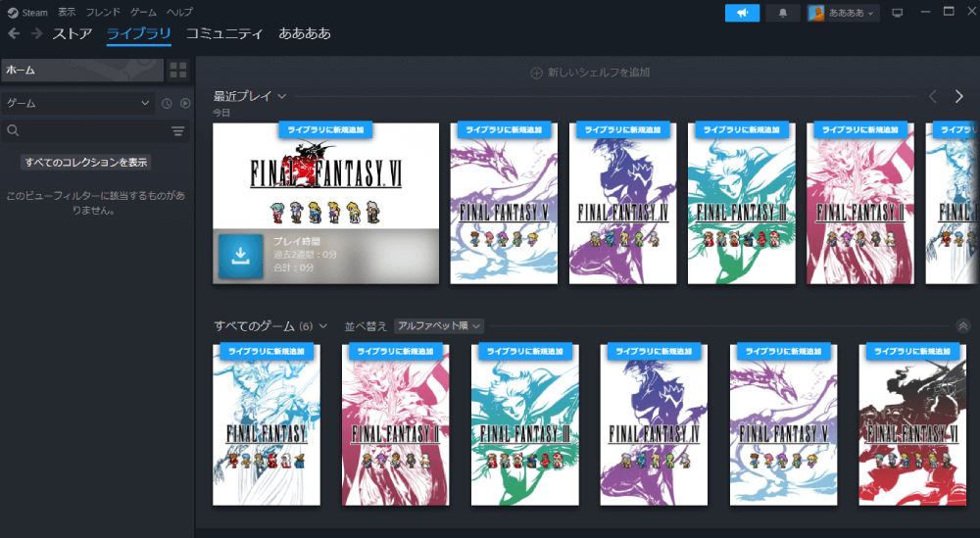Click プレイ時間 text on FF VI card
The height and width of the screenshot is (538, 980).
pyautogui.click(x=297, y=241)
